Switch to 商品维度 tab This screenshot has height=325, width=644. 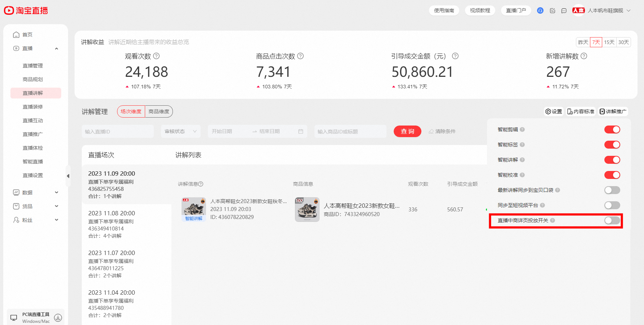coord(159,111)
